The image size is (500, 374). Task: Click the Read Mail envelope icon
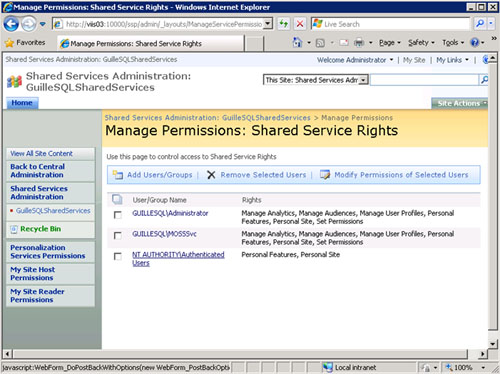click(344, 43)
